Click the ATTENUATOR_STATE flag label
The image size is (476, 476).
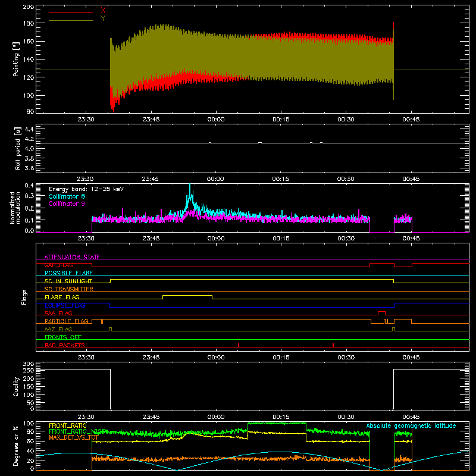pos(72,257)
